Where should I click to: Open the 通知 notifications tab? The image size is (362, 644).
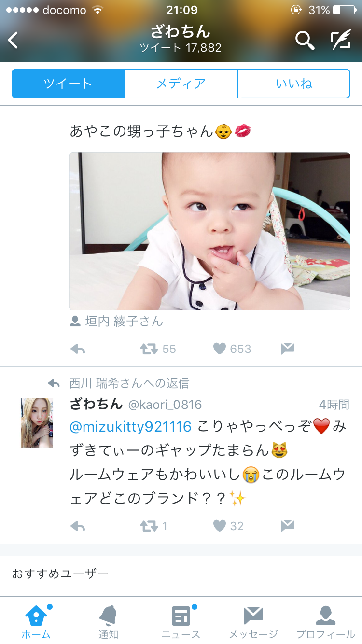[x=108, y=621]
